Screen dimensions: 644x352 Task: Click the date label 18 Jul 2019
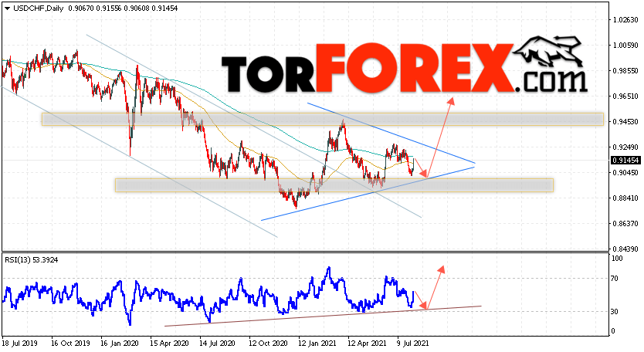pos(20,343)
